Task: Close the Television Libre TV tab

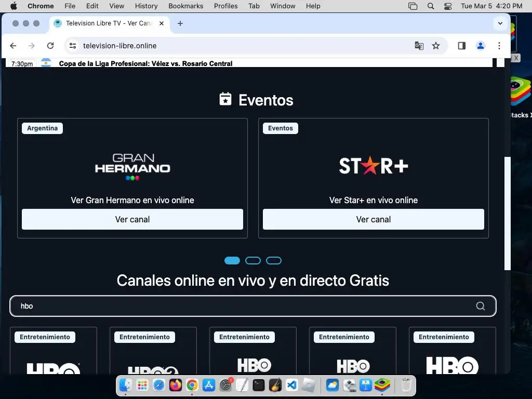Action: [x=162, y=23]
